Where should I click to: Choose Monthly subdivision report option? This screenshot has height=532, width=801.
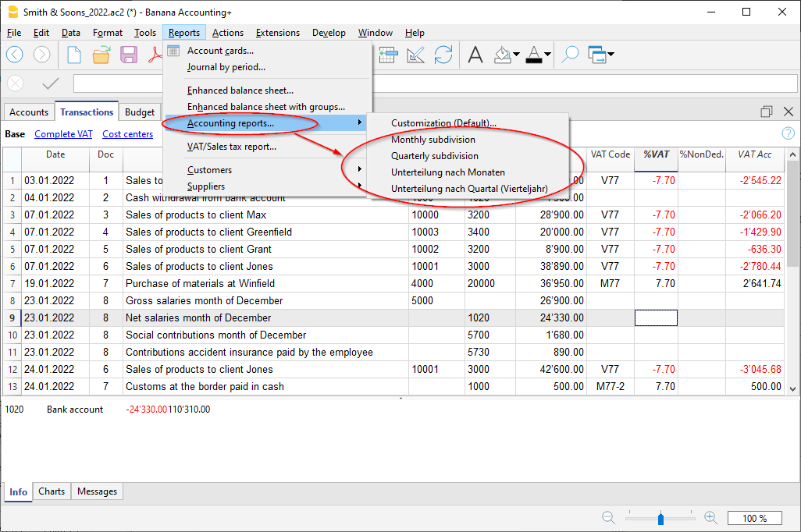coord(433,140)
